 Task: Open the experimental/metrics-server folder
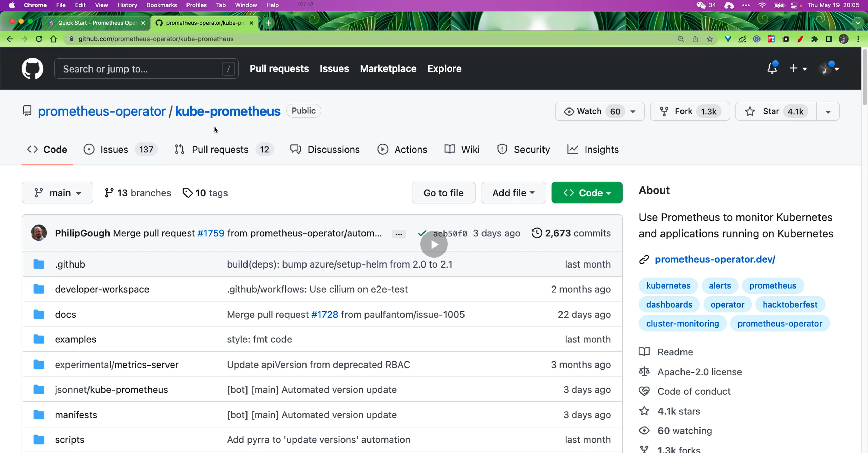(117, 365)
